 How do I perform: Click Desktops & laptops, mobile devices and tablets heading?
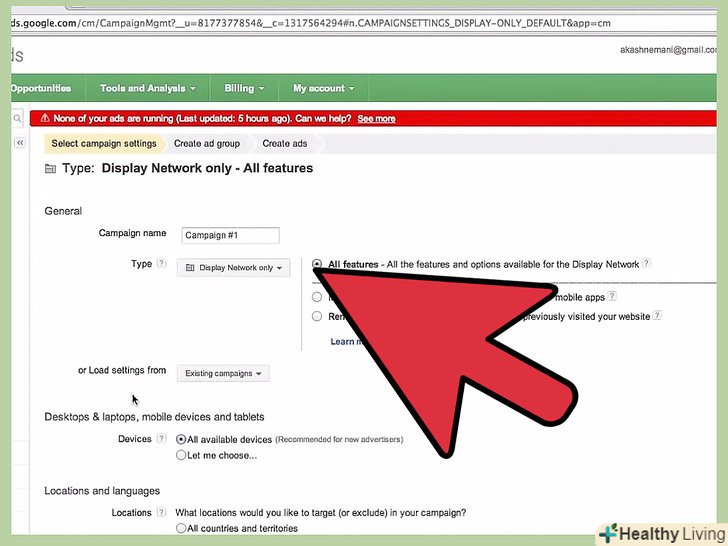tap(154, 417)
